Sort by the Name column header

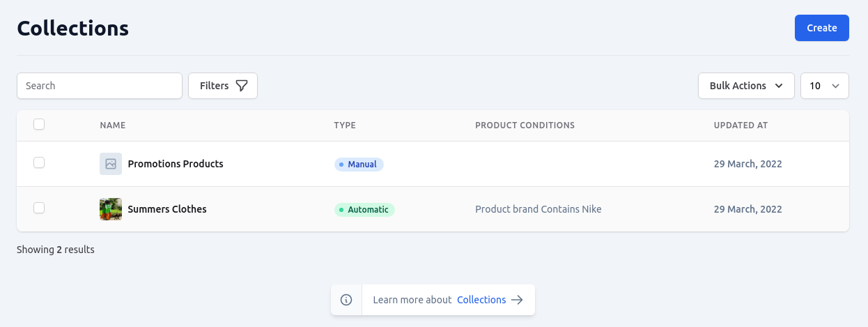tap(113, 126)
